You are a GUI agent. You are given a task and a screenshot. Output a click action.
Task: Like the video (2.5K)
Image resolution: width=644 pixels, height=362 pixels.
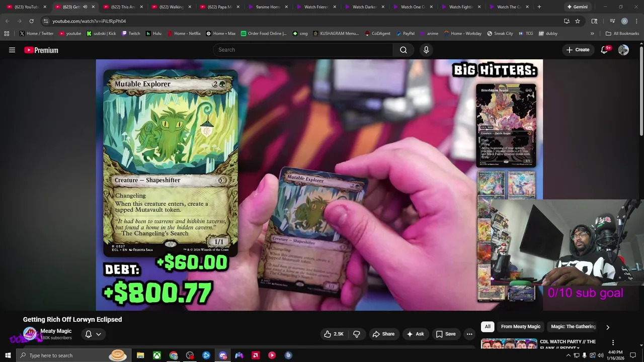click(x=333, y=334)
